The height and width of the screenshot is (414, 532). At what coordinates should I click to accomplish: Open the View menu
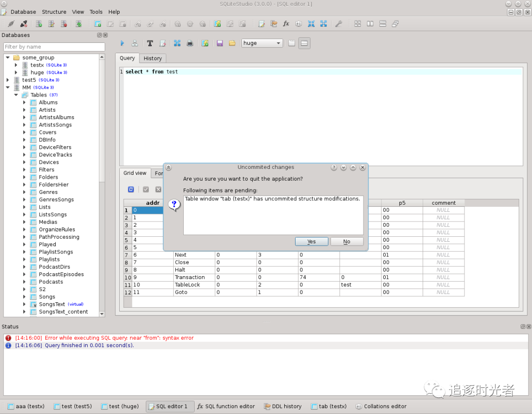pos(78,12)
